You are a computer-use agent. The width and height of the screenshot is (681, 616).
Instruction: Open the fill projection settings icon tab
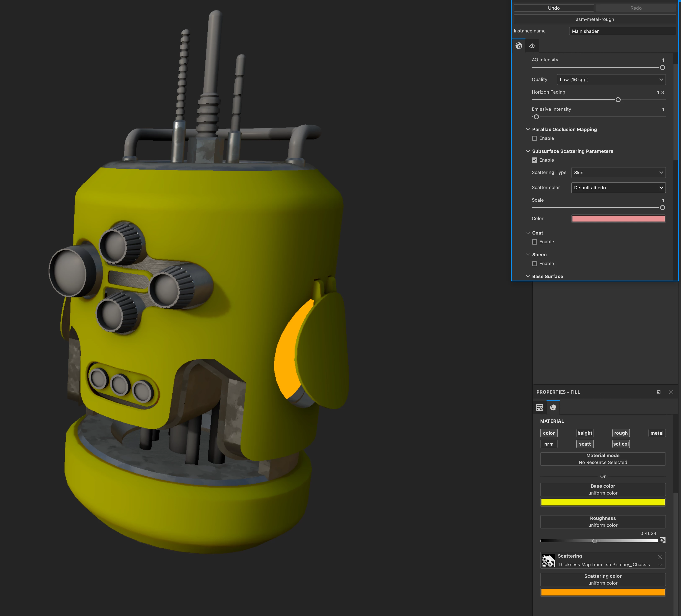pyautogui.click(x=540, y=407)
